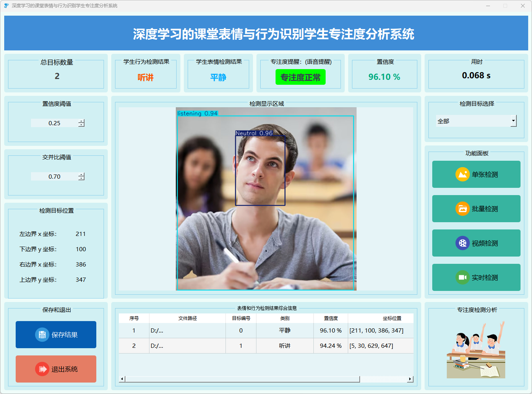Image resolution: width=532 pixels, height=394 pixels.
Task: Select the second result row 听讲
Action: 285,346
